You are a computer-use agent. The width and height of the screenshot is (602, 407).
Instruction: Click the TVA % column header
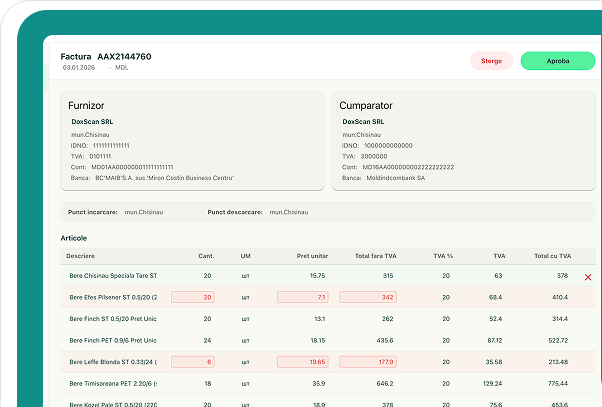(443, 256)
